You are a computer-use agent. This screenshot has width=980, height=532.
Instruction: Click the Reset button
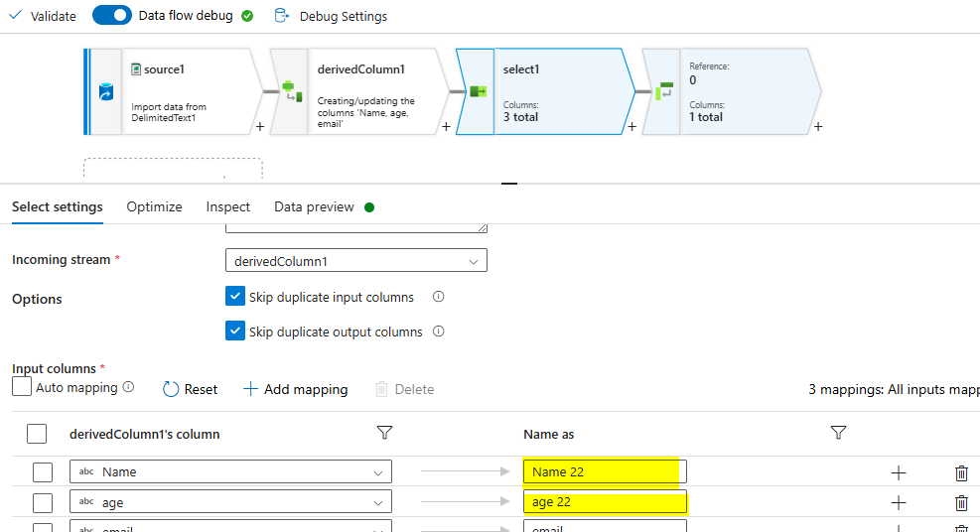coord(190,389)
